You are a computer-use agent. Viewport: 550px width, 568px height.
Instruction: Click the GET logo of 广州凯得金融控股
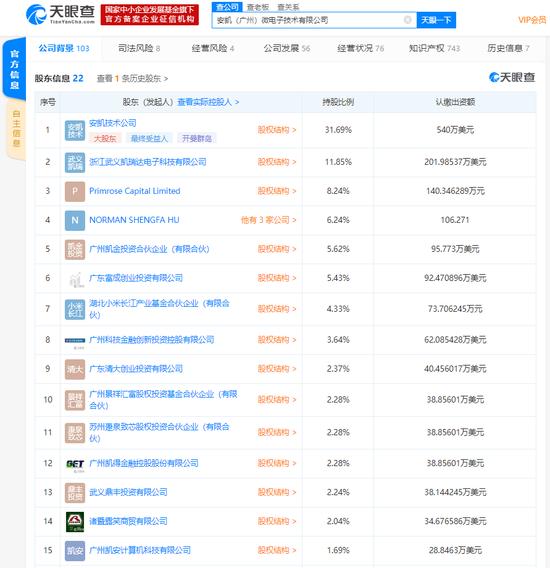(x=75, y=464)
